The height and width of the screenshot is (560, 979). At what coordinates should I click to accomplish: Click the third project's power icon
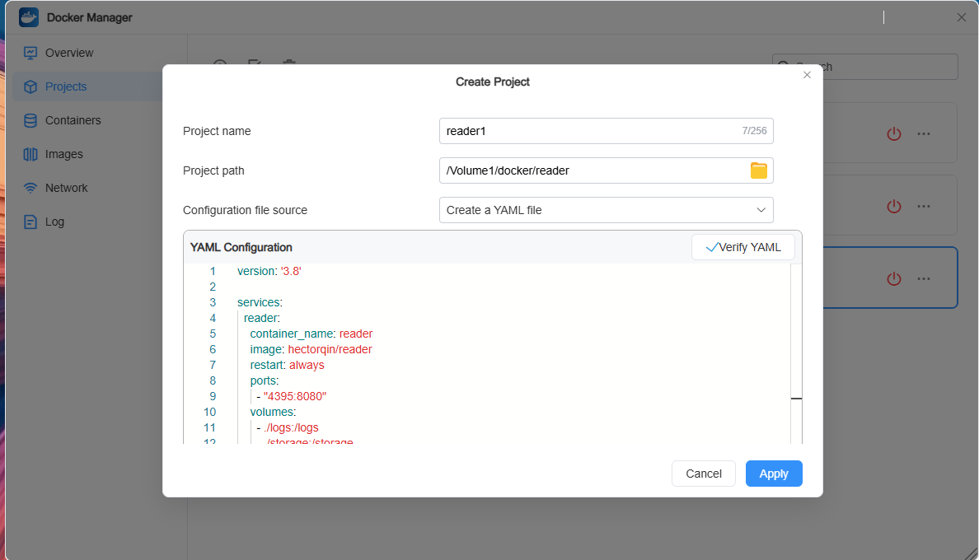894,278
